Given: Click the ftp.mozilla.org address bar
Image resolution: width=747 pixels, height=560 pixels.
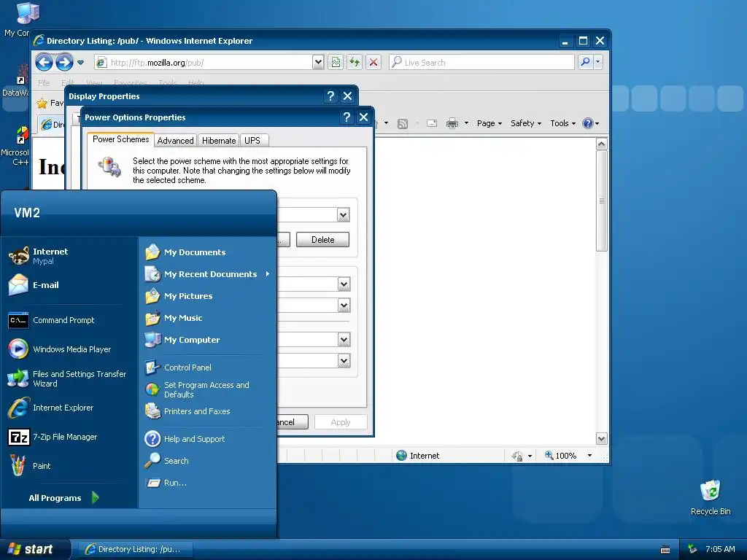Looking at the screenshot, I should (204, 63).
